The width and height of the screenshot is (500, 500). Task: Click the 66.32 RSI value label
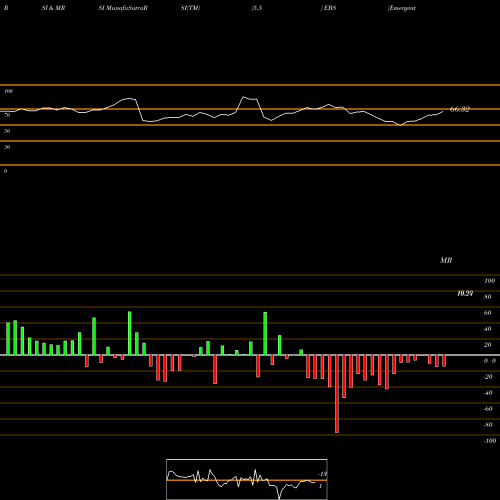(x=460, y=109)
